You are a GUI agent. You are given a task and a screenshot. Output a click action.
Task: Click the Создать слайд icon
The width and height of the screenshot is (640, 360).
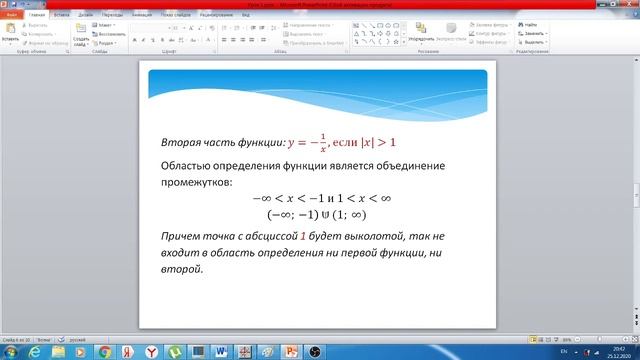81,29
